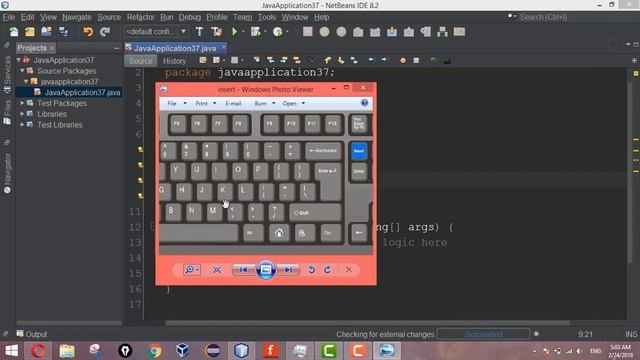Click the red toggle breakpoint editor icon
The height and width of the screenshot is (360, 640).
(x=403, y=60)
